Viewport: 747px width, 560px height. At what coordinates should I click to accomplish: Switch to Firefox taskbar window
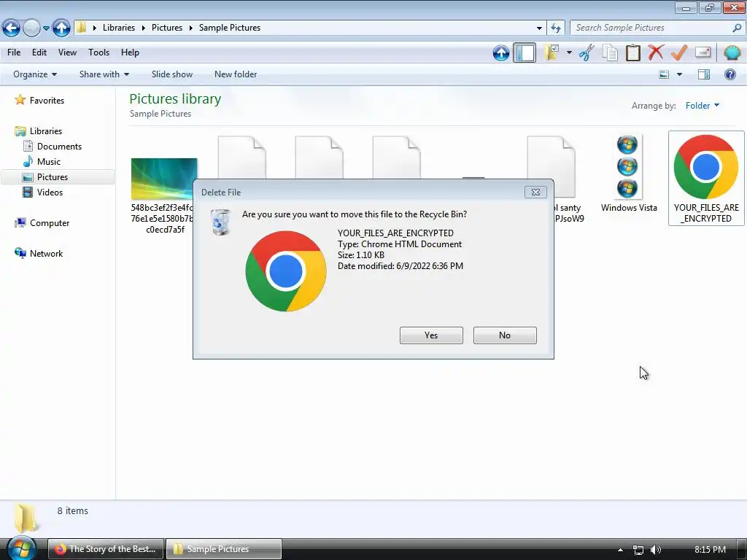pos(106,549)
